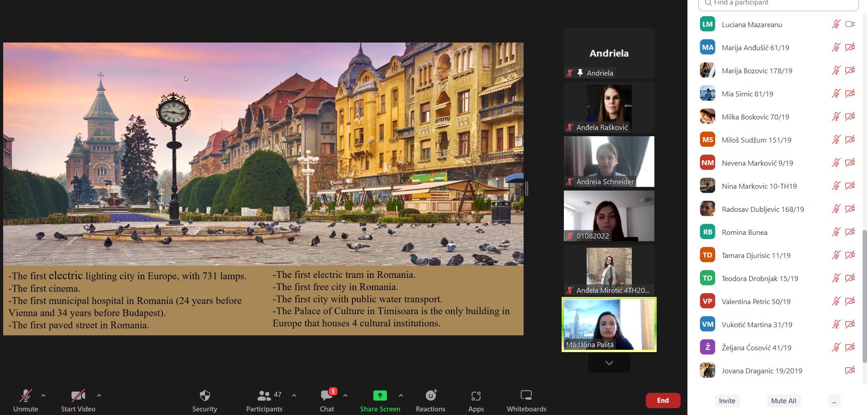The width and height of the screenshot is (868, 415).
Task: Click the participants list vertical scrollbar
Action: 864,296
